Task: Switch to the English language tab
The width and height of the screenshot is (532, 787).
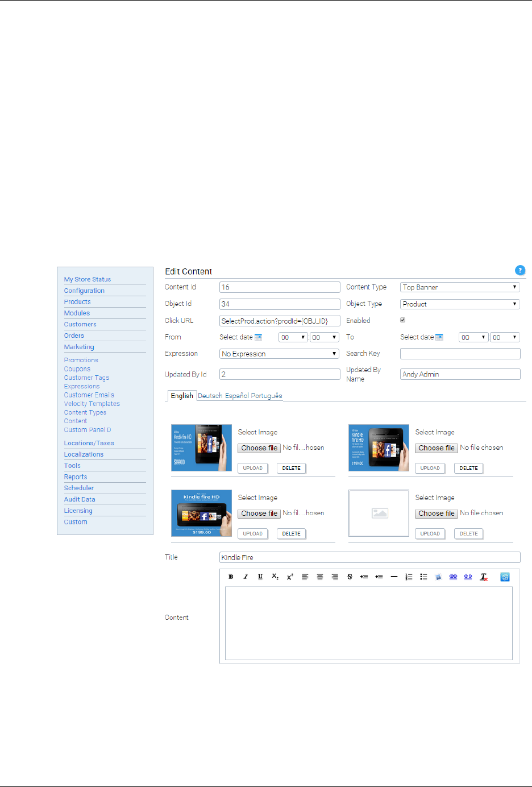Action: (182, 396)
